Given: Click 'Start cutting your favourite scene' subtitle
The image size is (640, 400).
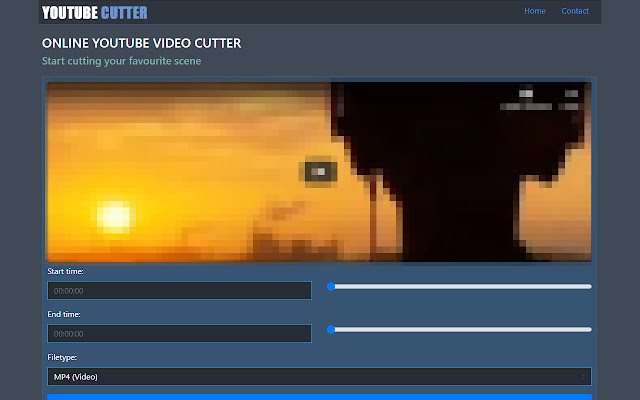Looking at the screenshot, I should (121, 61).
